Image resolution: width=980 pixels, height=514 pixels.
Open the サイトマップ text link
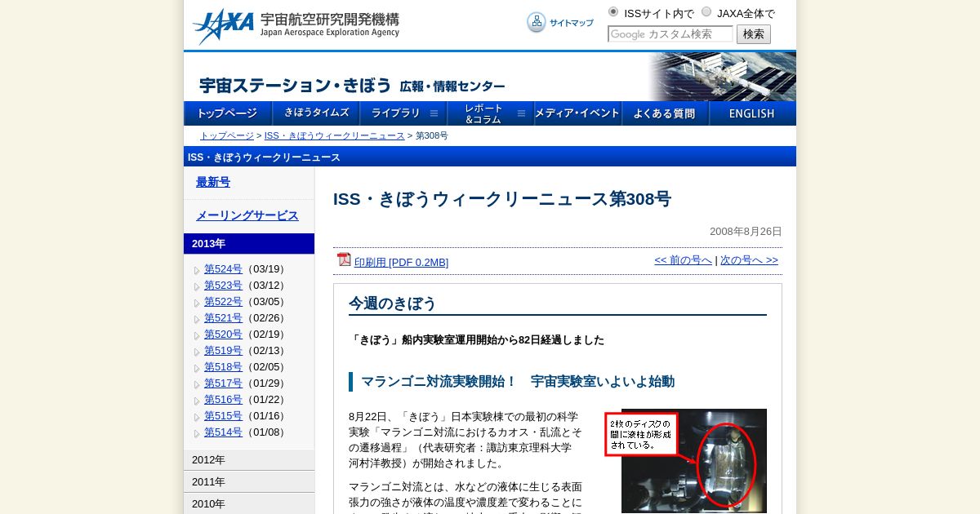click(x=571, y=23)
